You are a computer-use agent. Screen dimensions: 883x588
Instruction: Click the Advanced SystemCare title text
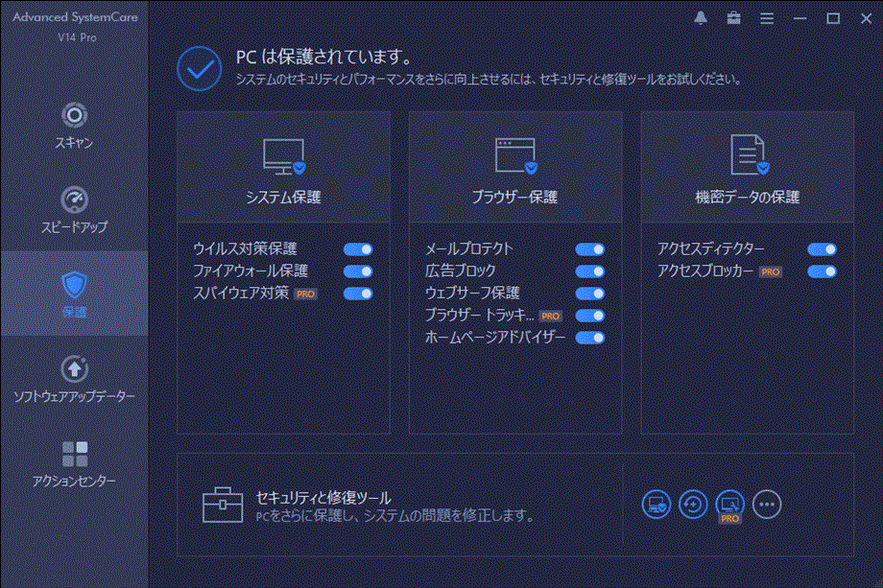[76, 17]
